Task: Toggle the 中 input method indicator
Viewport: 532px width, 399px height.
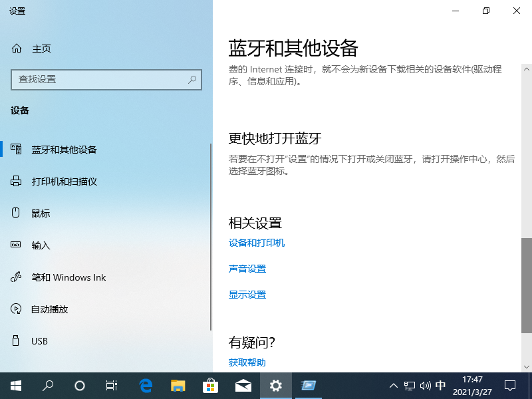Action: [x=440, y=386]
